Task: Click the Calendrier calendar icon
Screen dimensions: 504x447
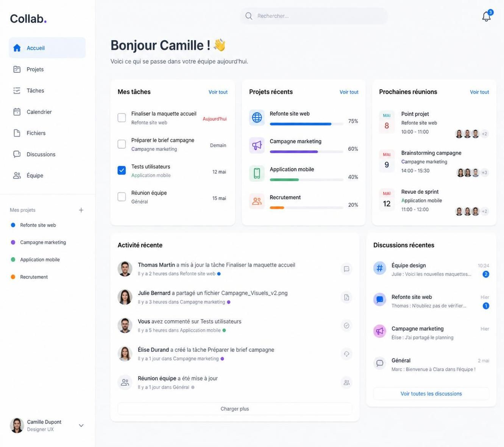Action: click(17, 112)
